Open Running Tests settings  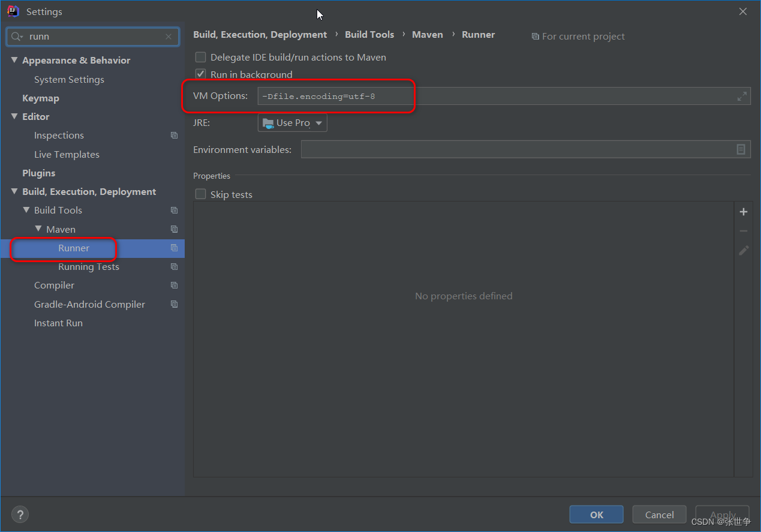coord(89,267)
